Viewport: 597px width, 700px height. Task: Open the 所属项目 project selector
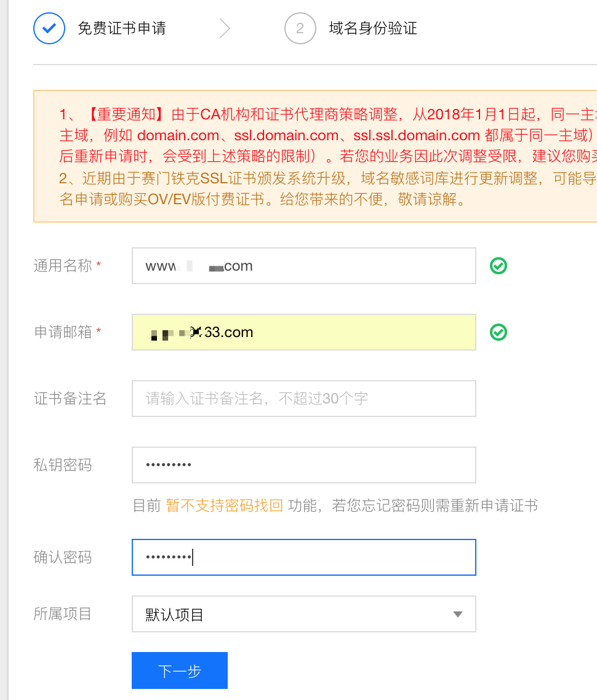(x=303, y=614)
